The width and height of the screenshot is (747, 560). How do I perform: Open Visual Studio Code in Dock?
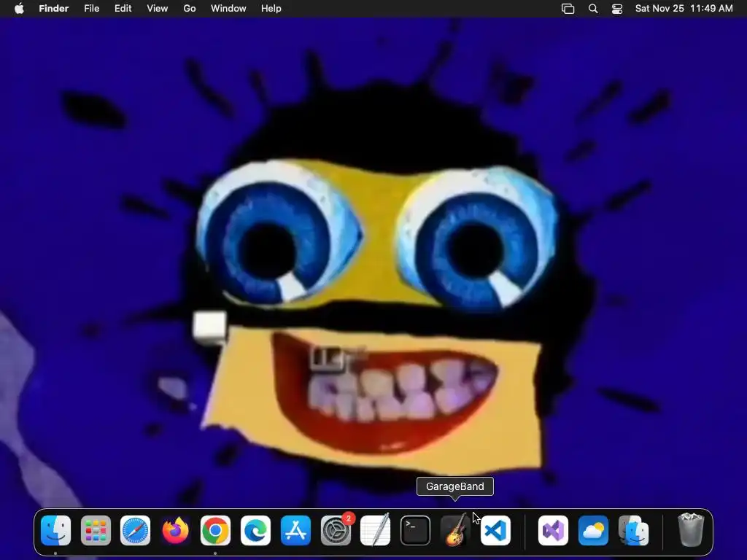click(495, 530)
